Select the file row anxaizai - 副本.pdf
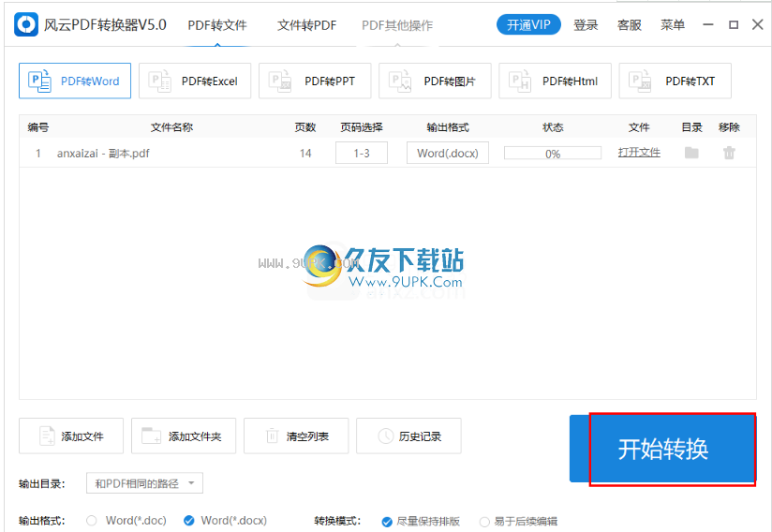Screen dimensions: 772x532 point(388,153)
